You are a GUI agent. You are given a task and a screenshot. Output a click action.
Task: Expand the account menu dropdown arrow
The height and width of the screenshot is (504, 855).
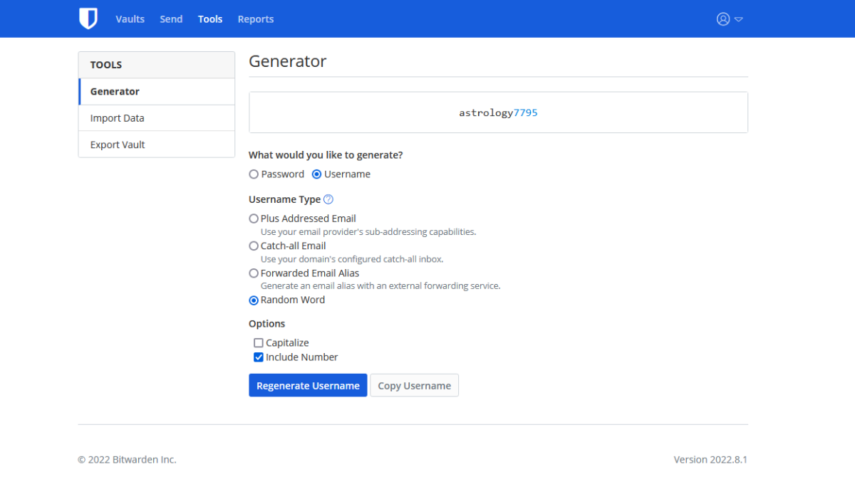(x=739, y=19)
